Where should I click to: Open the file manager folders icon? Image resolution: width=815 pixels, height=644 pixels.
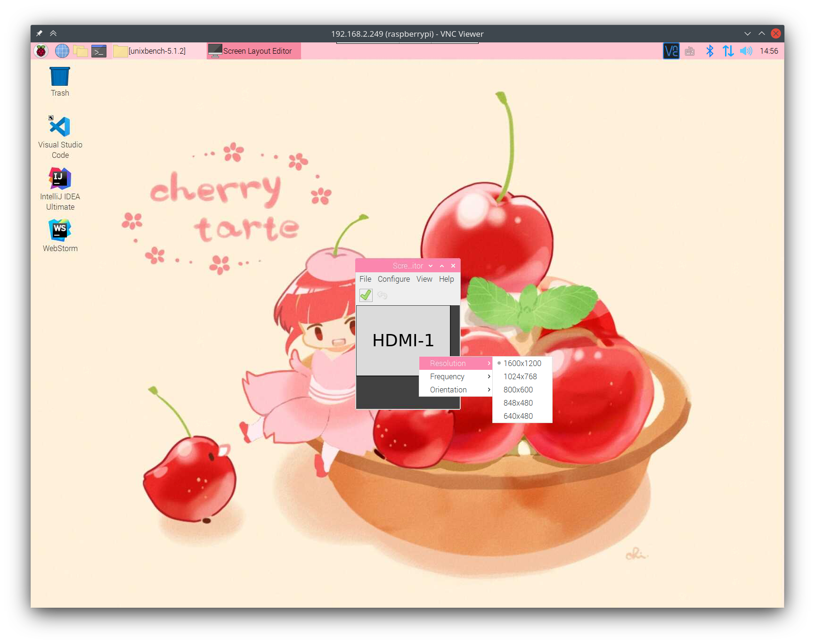(81, 51)
